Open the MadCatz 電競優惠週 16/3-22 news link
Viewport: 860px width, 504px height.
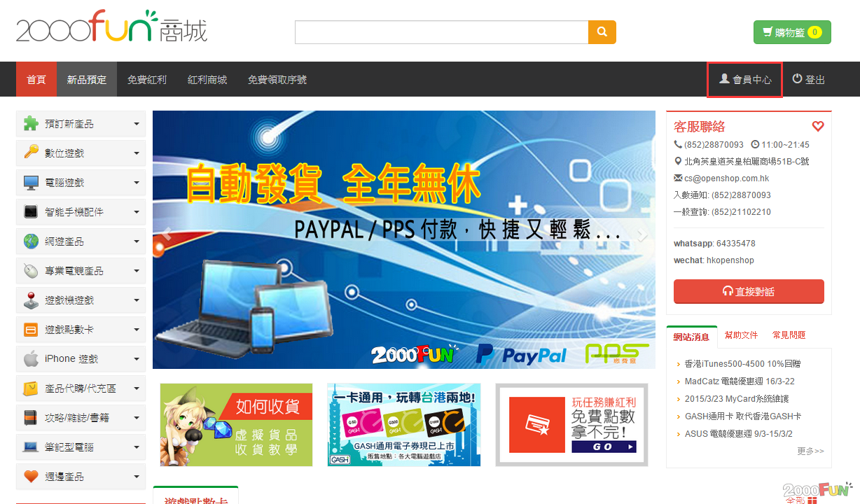[740, 381]
